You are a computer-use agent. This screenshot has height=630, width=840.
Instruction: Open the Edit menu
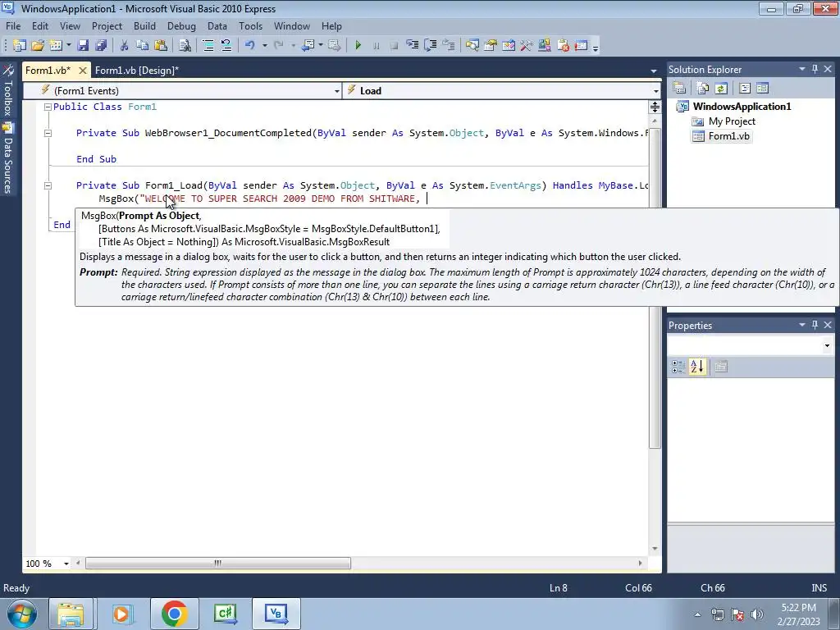(40, 25)
